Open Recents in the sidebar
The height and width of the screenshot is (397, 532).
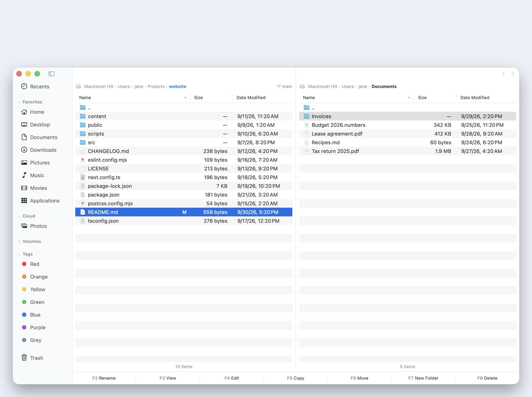pos(35,87)
